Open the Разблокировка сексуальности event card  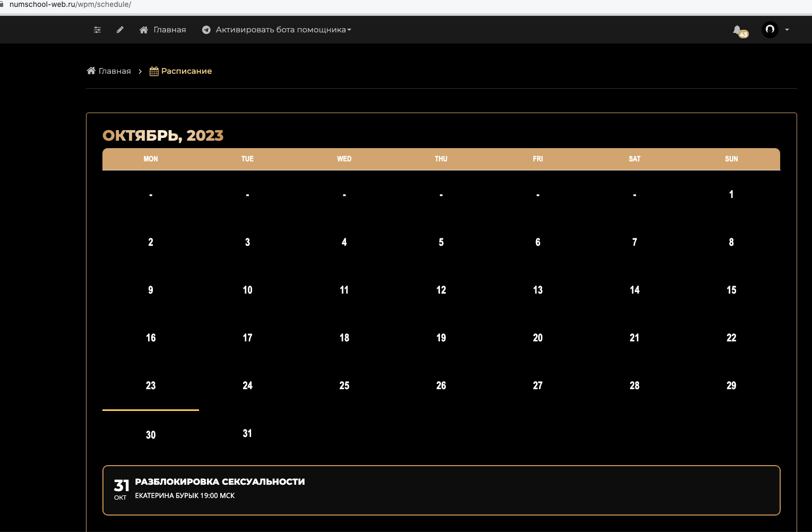coord(442,490)
